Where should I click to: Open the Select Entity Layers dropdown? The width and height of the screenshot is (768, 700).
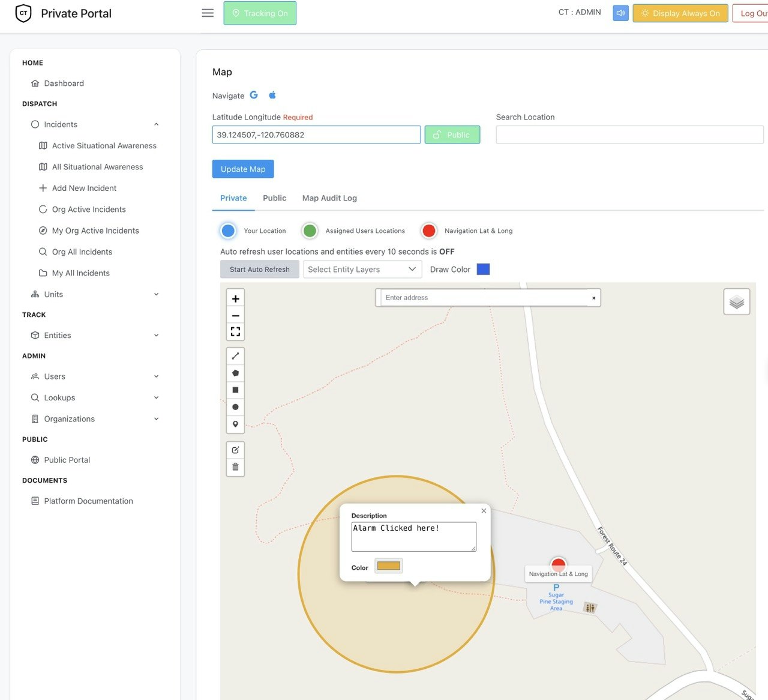(362, 270)
